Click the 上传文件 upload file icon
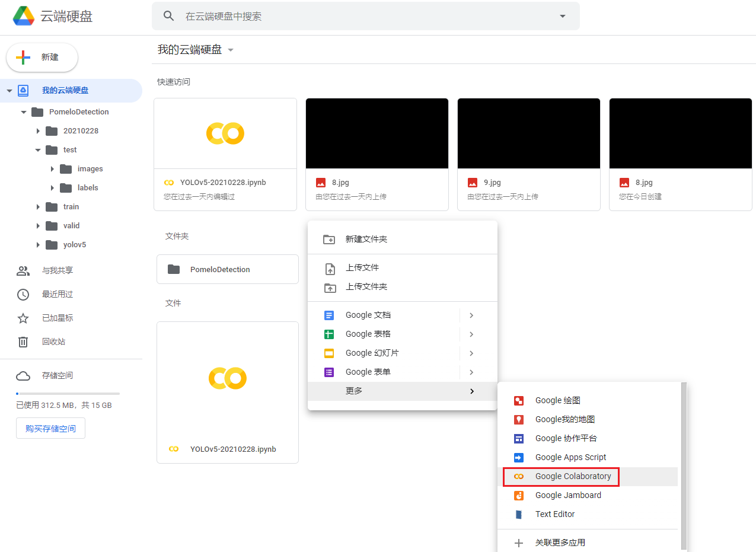756x552 pixels. click(330, 269)
